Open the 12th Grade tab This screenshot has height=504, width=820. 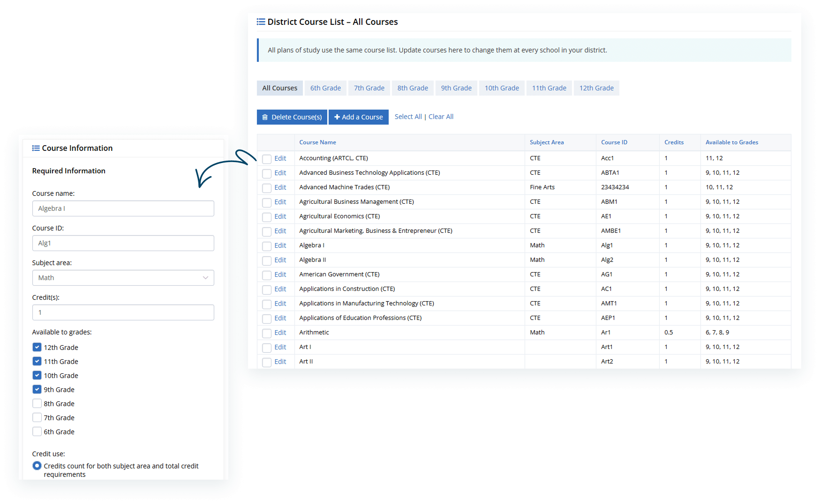(x=596, y=88)
